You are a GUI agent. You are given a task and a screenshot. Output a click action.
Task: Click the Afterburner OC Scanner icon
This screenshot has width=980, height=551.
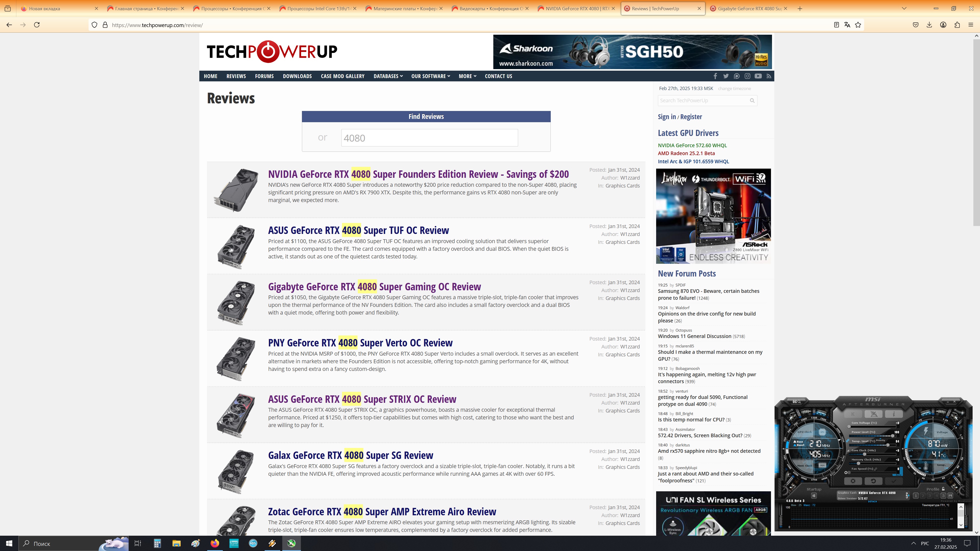(796, 402)
